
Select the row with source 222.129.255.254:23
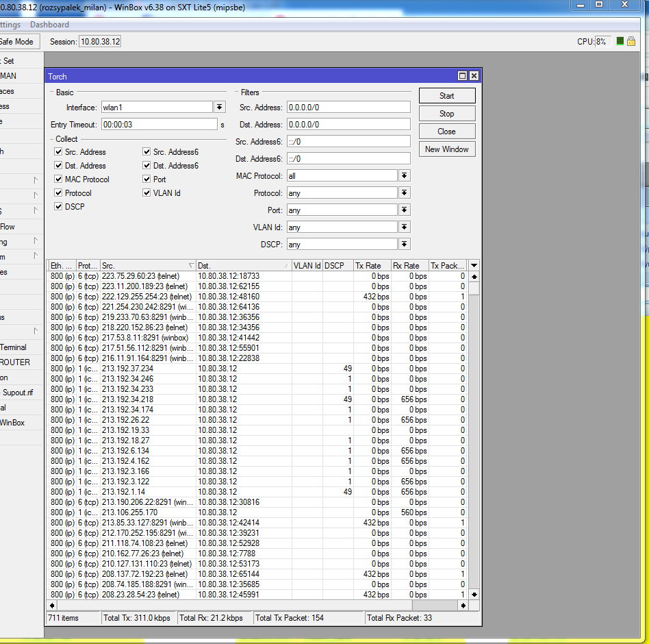point(257,297)
